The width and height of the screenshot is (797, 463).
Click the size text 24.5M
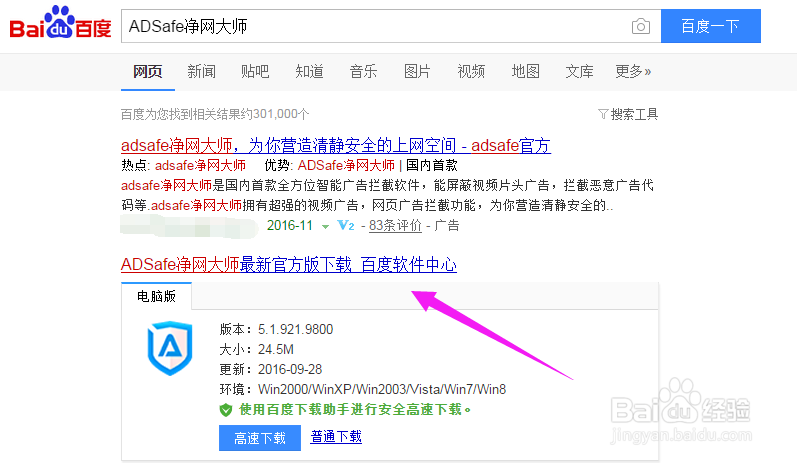tap(275, 350)
